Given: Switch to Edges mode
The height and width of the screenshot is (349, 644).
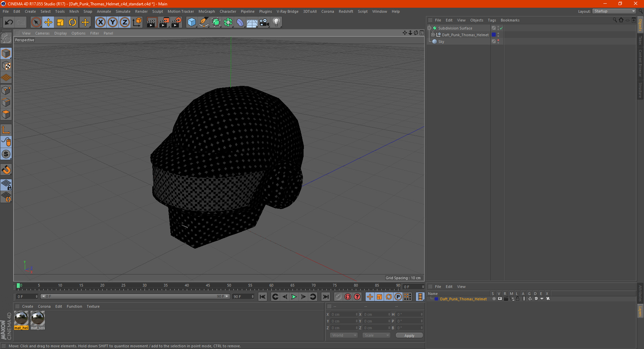Looking at the screenshot, I should point(6,102).
